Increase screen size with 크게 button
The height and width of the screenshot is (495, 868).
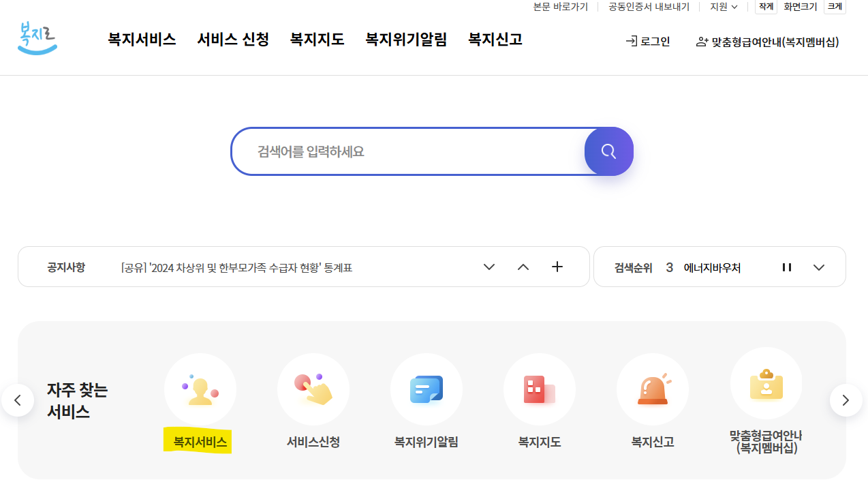coord(835,7)
